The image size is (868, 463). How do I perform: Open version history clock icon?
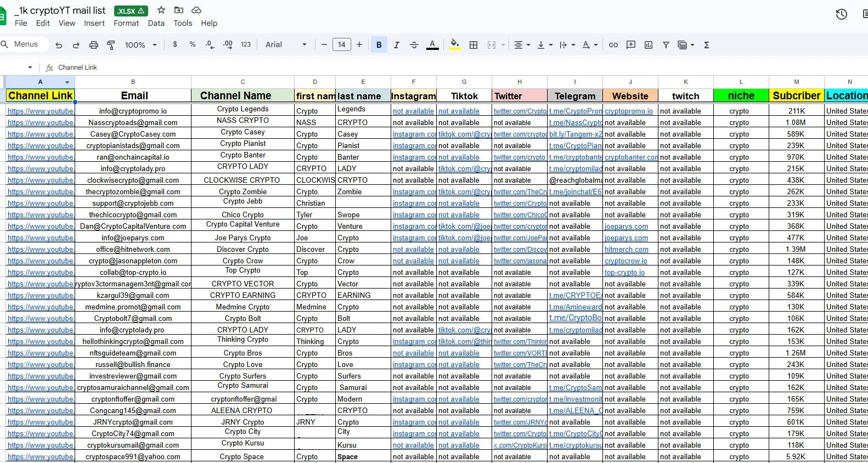841,14
